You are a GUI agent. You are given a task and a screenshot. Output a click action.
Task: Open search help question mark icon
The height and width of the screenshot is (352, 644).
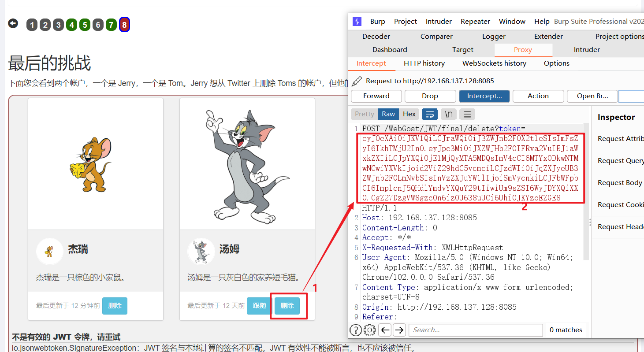click(x=356, y=330)
